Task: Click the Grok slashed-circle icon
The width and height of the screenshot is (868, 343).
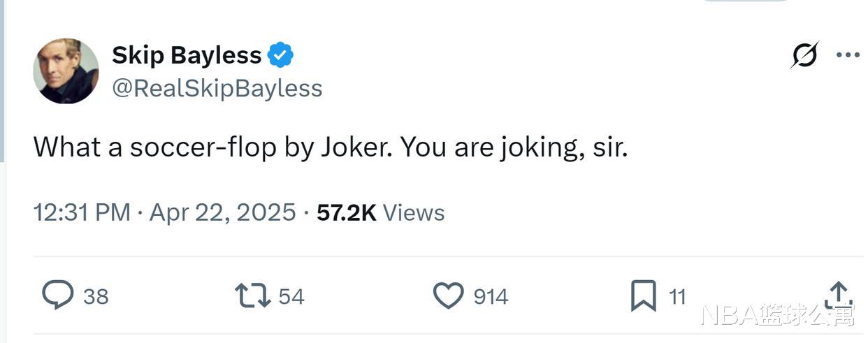Action: click(x=804, y=55)
